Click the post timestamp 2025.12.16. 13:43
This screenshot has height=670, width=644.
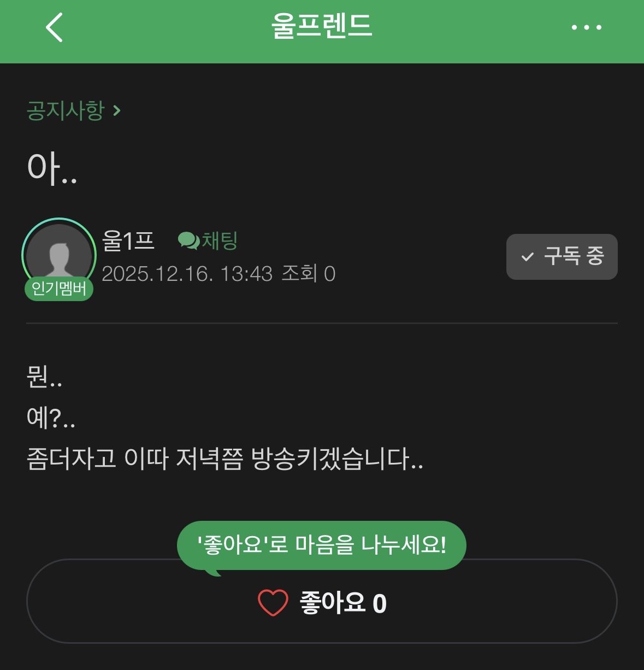[187, 274]
